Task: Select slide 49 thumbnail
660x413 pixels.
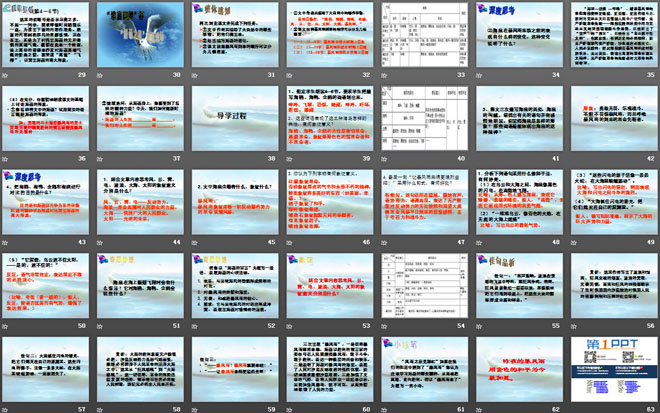Action: [614, 202]
